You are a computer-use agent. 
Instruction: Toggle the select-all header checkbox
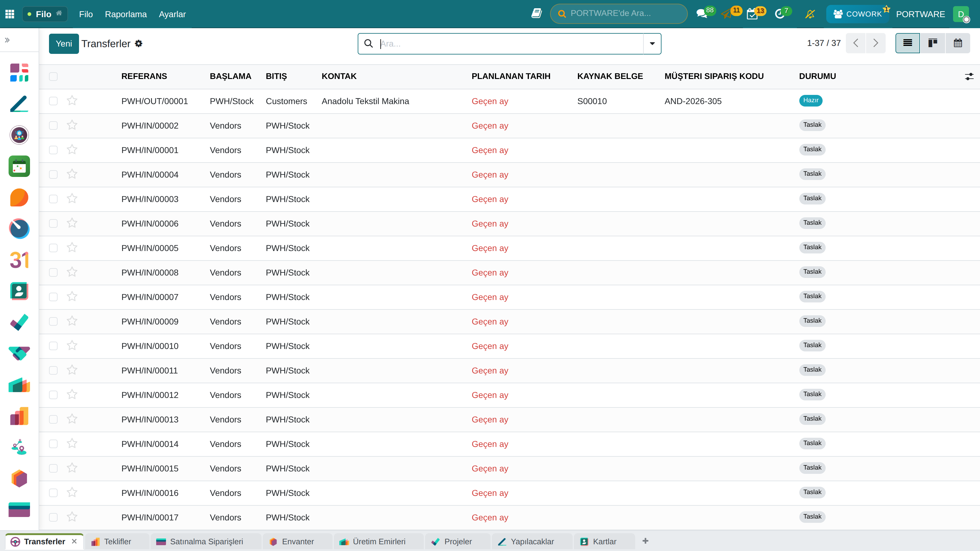tap(53, 77)
